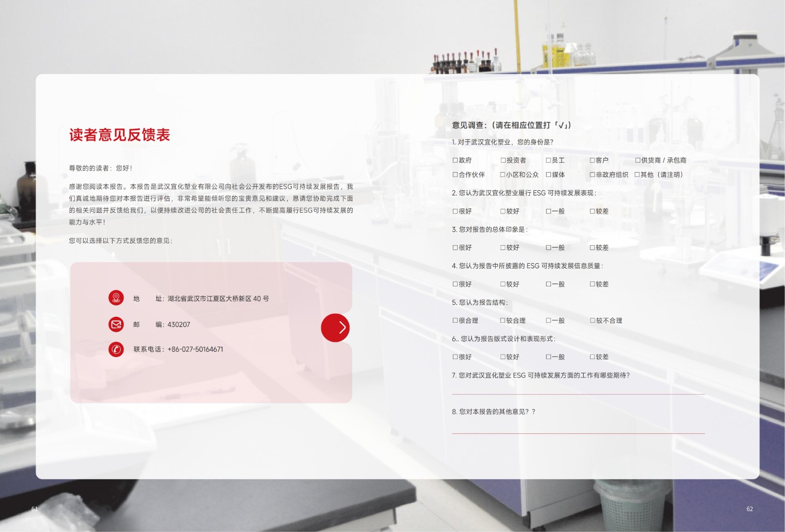Click the 读者意见反馈表 heading

point(119,135)
